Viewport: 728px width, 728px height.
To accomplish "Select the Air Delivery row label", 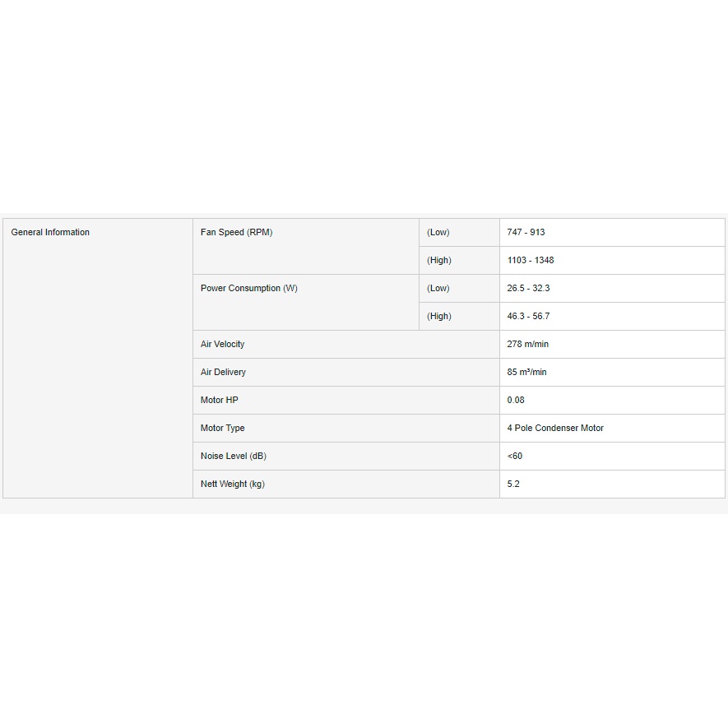I will pos(223,373).
